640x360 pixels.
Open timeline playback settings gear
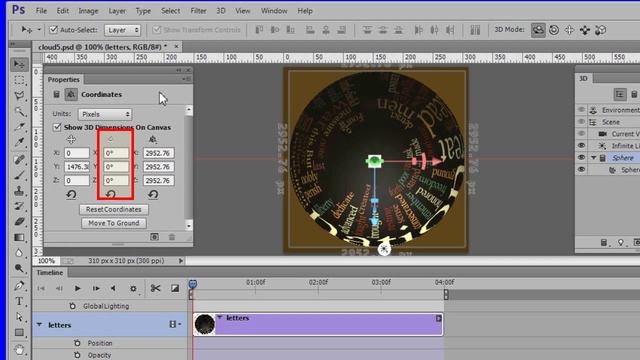(x=133, y=289)
